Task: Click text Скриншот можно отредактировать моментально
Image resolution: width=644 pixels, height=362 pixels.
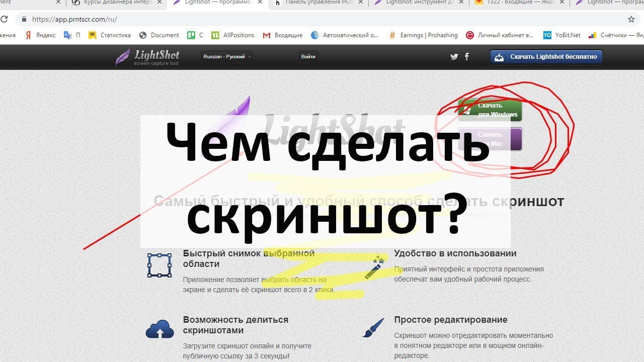Action: click(x=473, y=335)
